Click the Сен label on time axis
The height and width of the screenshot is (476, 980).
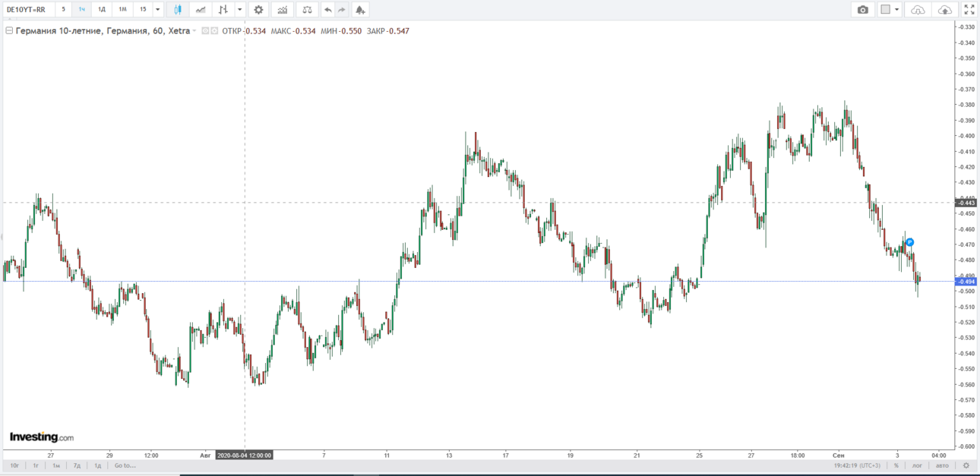click(839, 456)
